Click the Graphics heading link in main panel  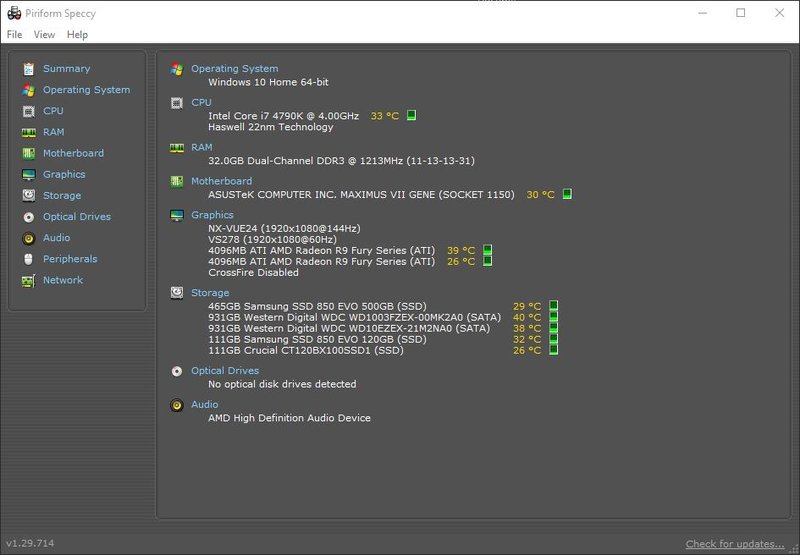click(212, 215)
